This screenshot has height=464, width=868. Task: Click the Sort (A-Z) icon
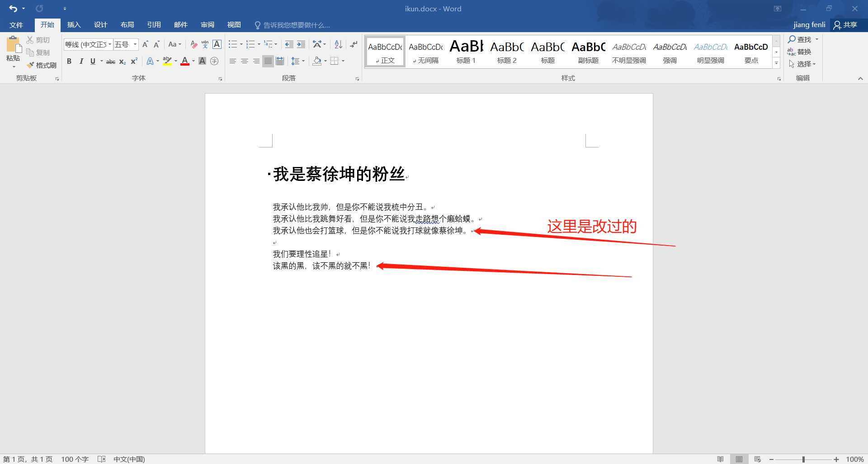338,44
